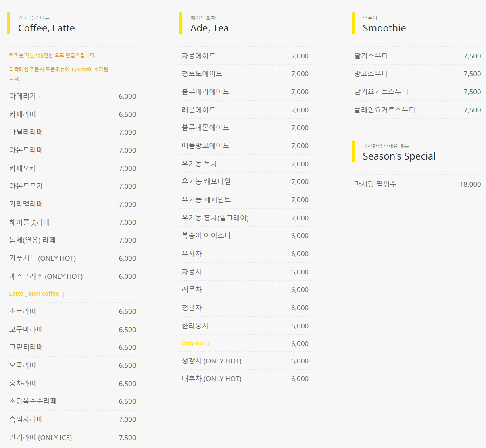Image resolution: width=486 pixels, height=448 pixels.
Task: Select the 망고스무디 item
Action: 371,74
